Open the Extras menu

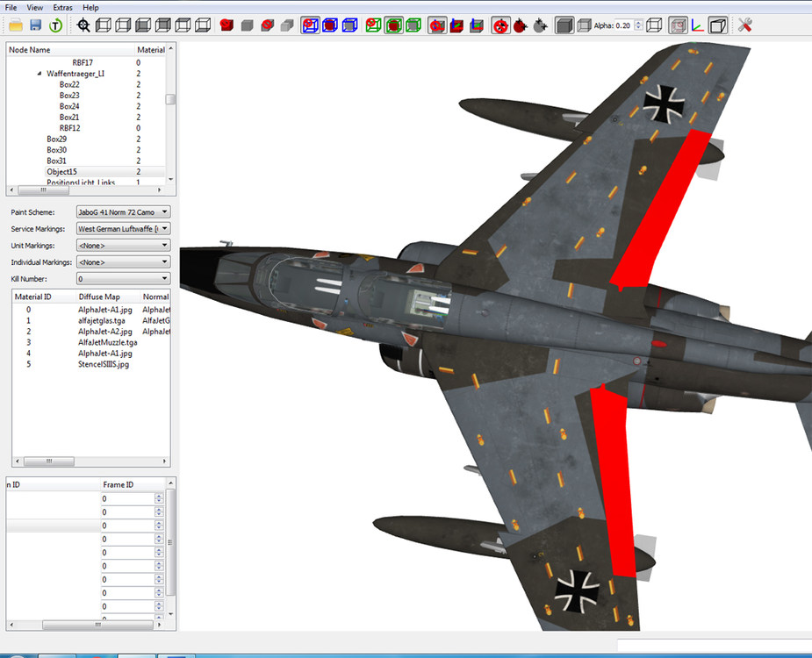[x=62, y=8]
